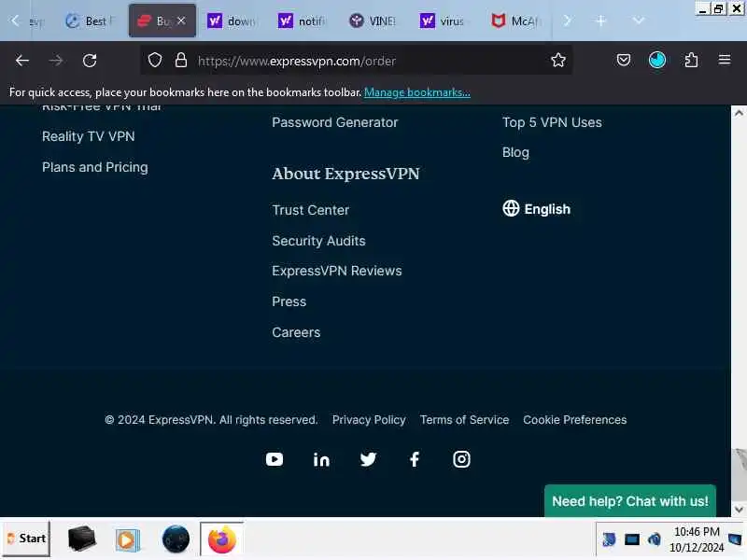Open the Privacy Policy link
The image size is (747, 560).
369,419
